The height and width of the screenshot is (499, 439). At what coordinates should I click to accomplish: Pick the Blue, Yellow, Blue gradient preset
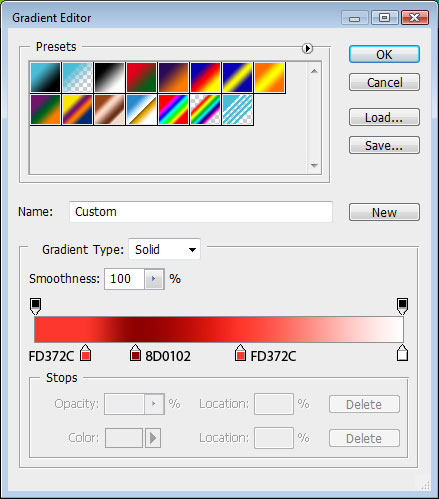(237, 77)
